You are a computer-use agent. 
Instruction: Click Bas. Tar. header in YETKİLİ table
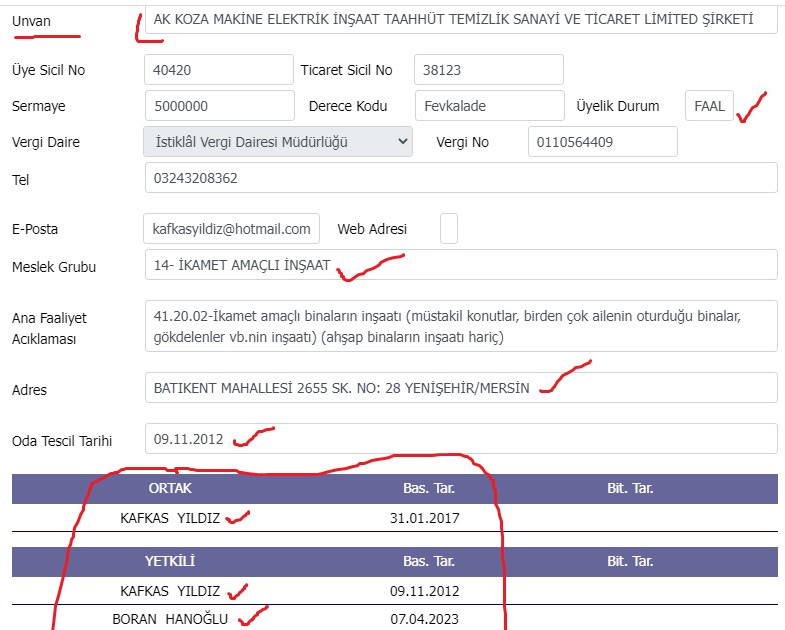(429, 561)
